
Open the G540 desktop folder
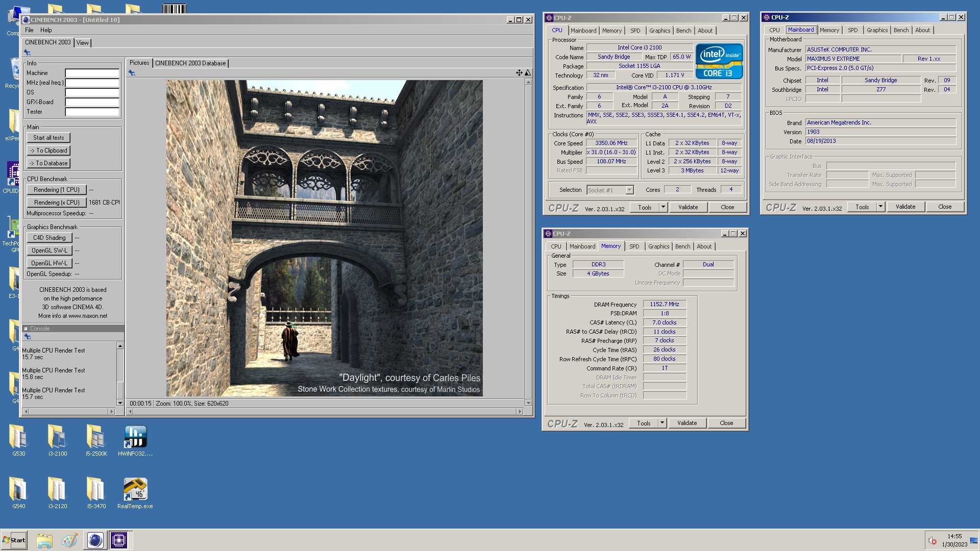[x=18, y=493]
